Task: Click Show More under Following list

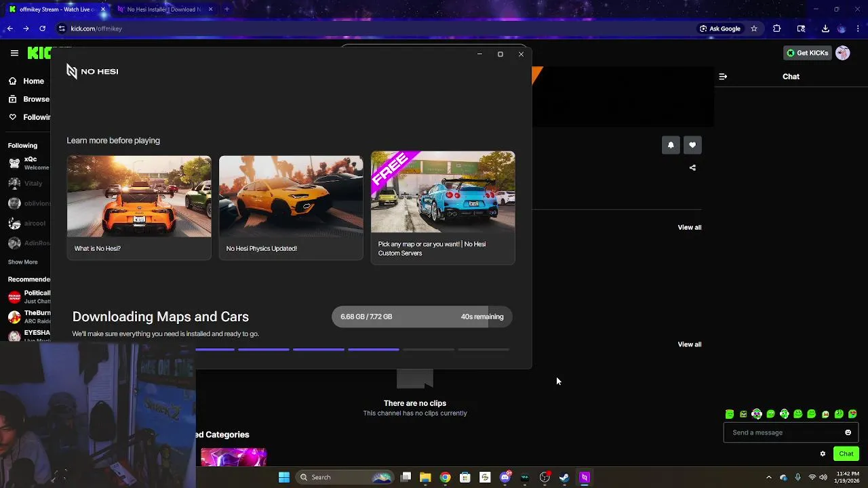Action: [23, 262]
